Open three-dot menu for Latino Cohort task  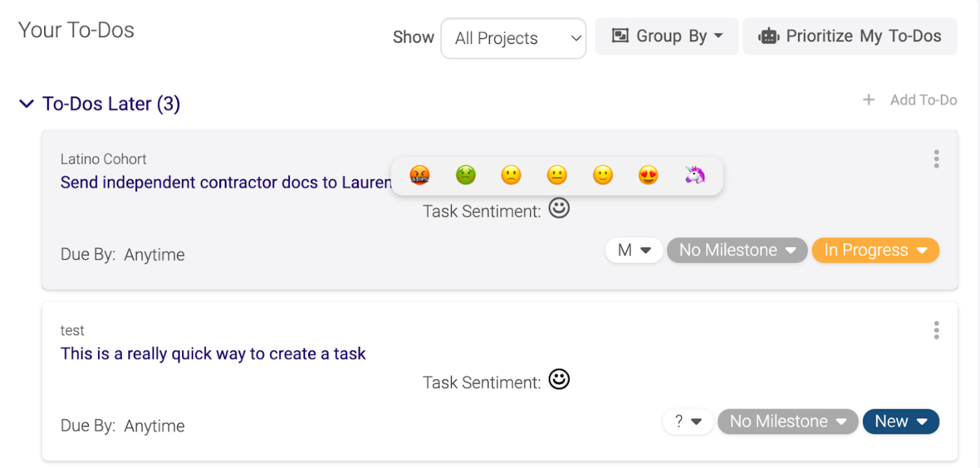point(936,159)
